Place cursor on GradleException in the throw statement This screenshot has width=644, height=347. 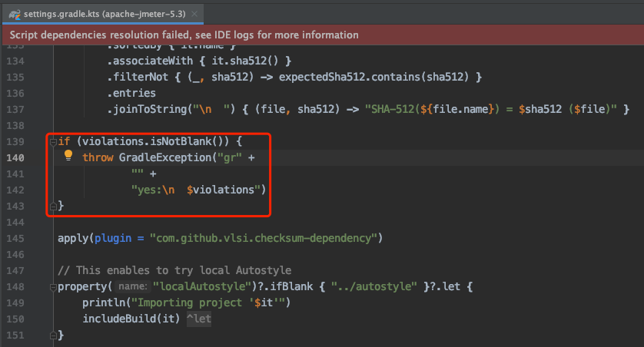coord(163,157)
